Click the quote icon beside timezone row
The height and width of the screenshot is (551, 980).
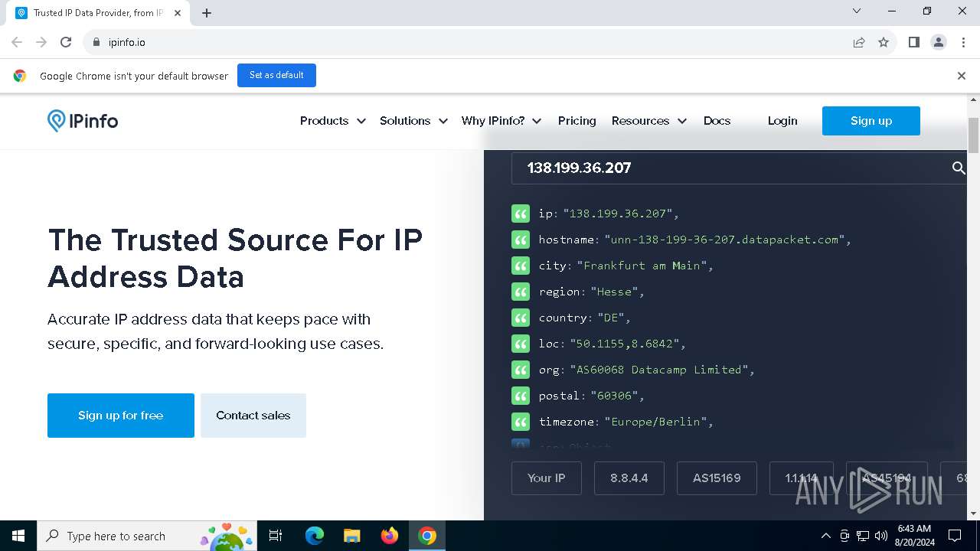[521, 422]
